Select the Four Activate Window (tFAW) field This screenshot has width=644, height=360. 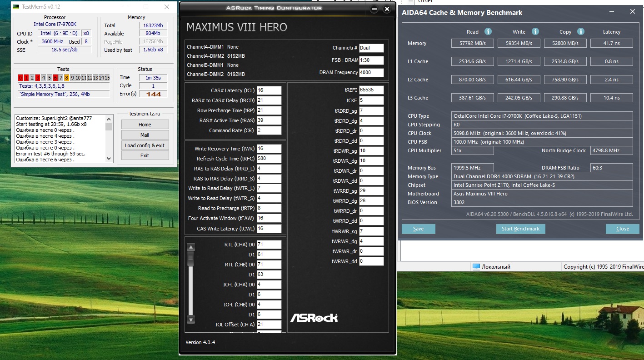coord(269,218)
